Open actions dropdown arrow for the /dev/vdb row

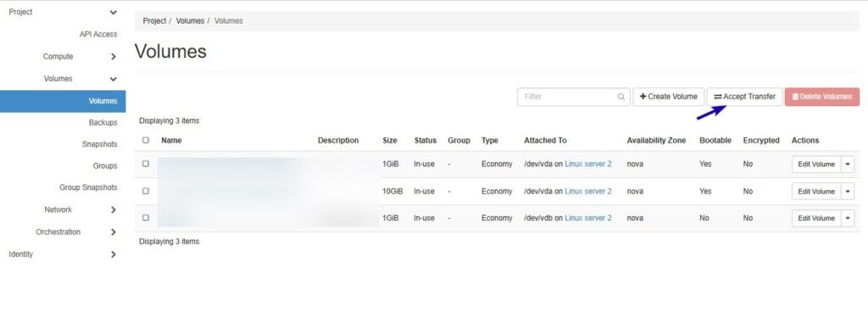848,218
